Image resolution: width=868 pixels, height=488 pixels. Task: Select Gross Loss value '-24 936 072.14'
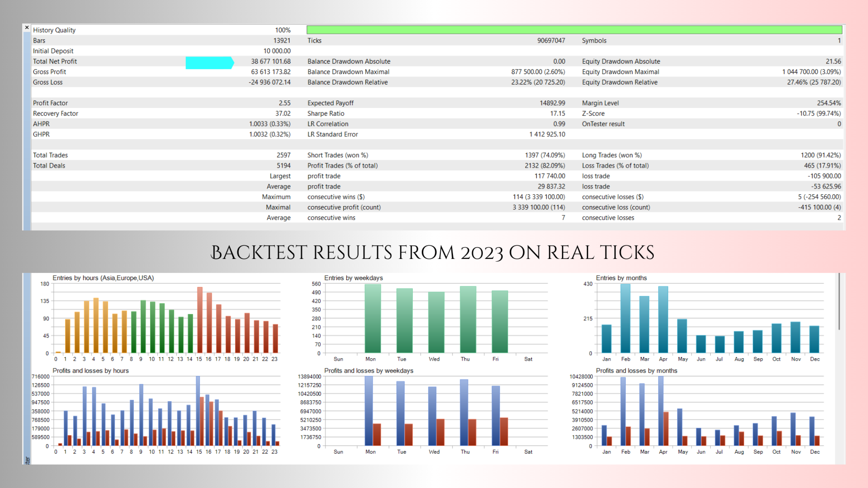[269, 82]
